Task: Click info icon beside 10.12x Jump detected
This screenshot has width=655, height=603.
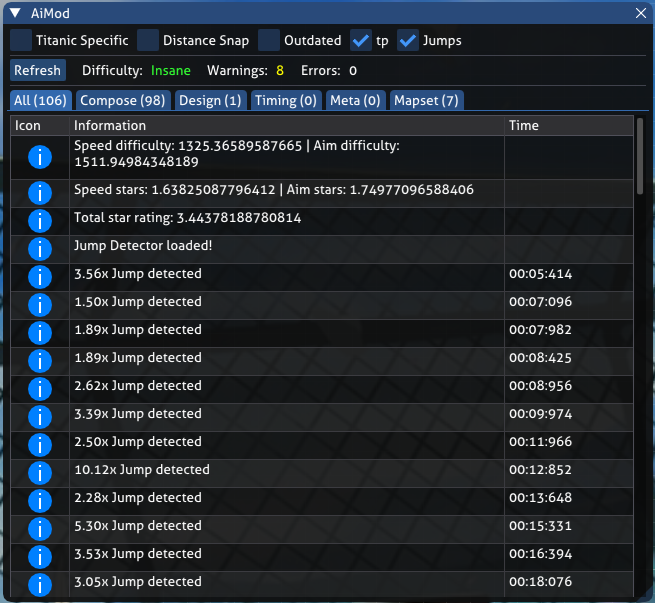Action: tap(40, 473)
